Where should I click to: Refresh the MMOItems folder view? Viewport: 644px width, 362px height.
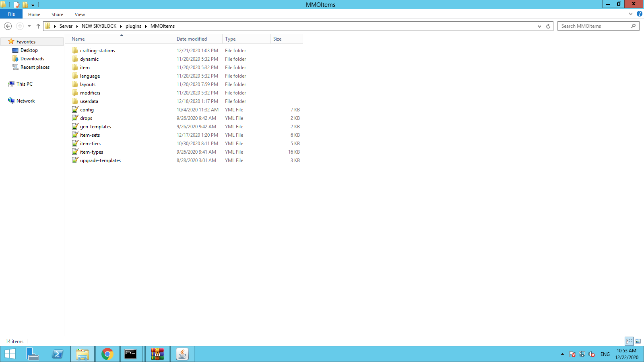point(548,26)
